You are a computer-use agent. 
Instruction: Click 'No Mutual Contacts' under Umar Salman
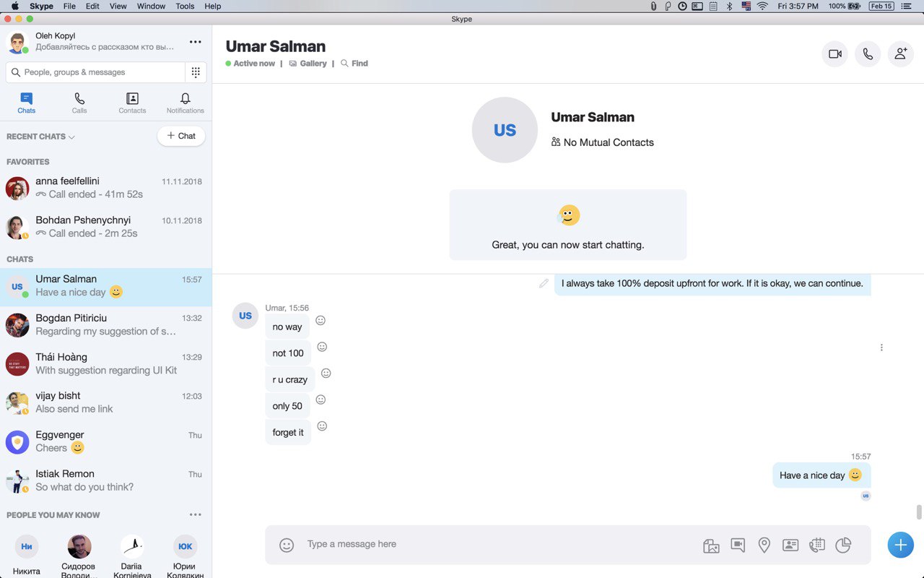[x=603, y=142]
